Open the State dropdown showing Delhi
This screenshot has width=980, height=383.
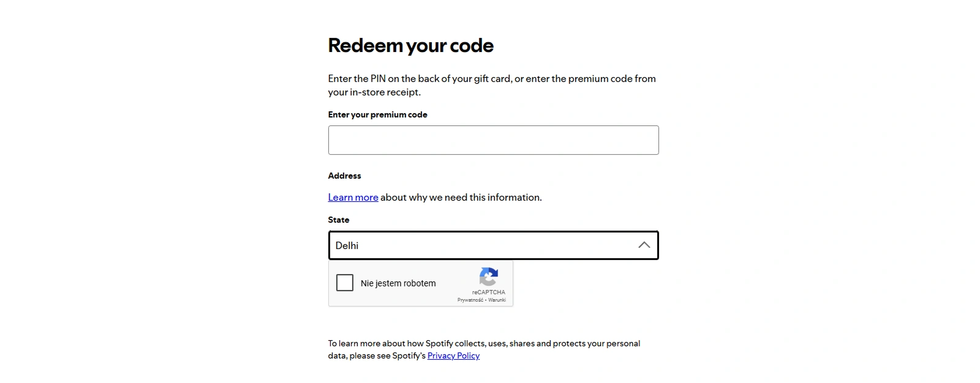493,245
